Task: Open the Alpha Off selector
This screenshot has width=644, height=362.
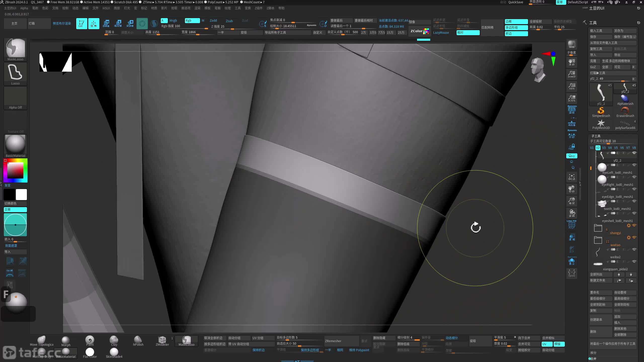Action: [x=15, y=98]
